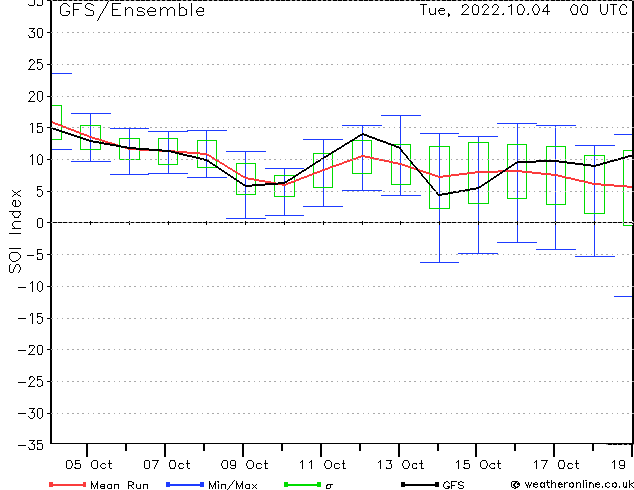Click the red Mean Run legend line
634x490 pixels.
(68, 484)
